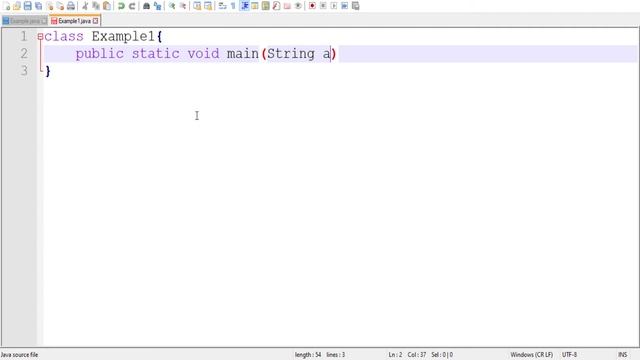Image resolution: width=640 pixels, height=360 pixels.
Task: Click the Cut scissors icon
Action: 85,6
